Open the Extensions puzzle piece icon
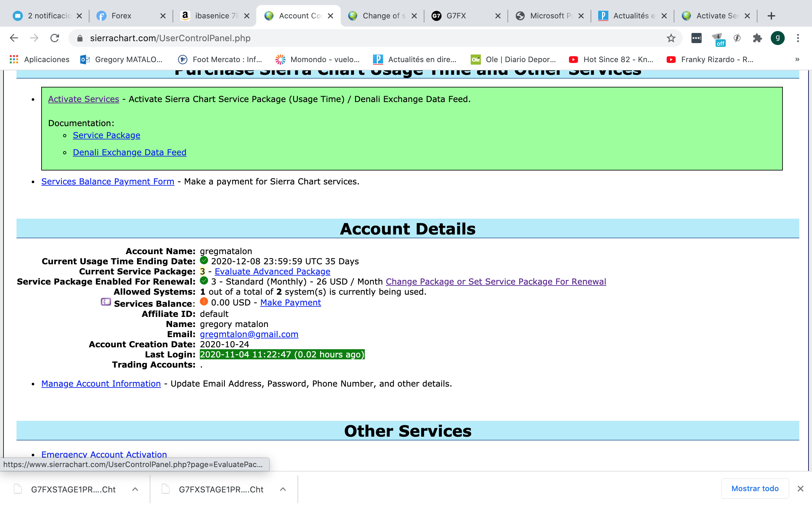This screenshot has height=507, width=812. pos(757,38)
